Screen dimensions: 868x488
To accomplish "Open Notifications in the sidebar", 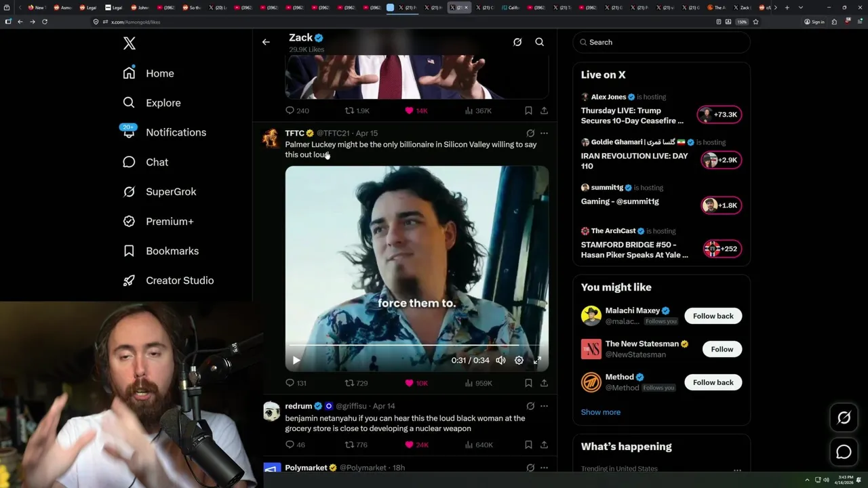I will (x=164, y=132).
